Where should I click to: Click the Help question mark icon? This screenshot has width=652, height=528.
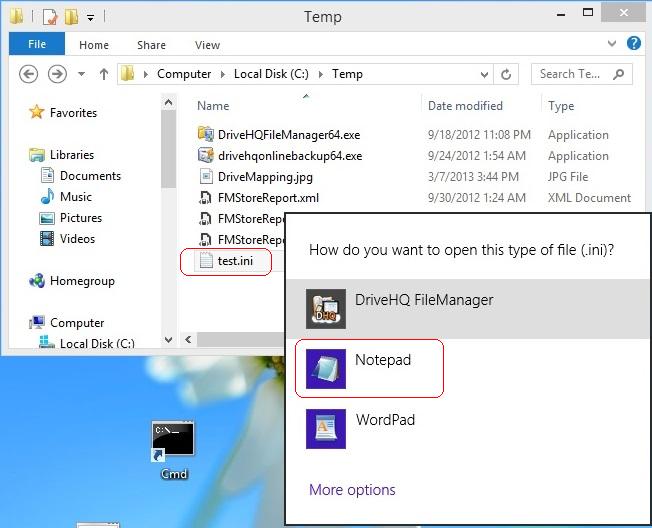click(x=633, y=44)
